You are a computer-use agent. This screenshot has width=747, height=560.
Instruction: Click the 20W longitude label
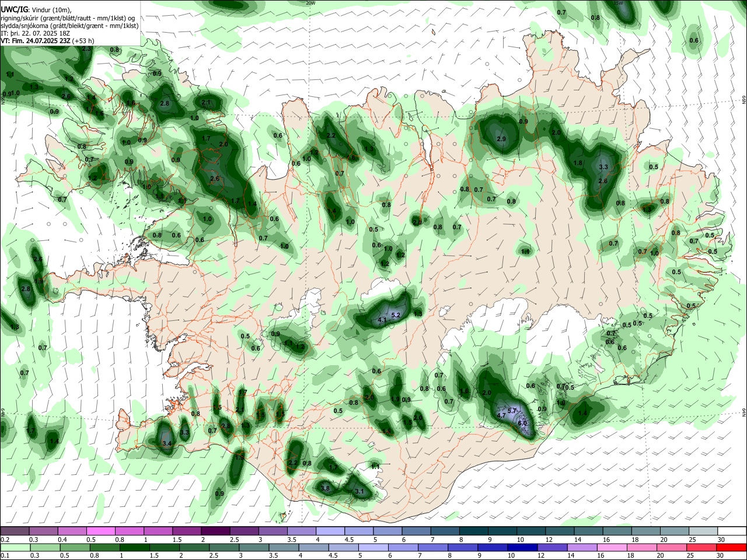tap(310, 3)
